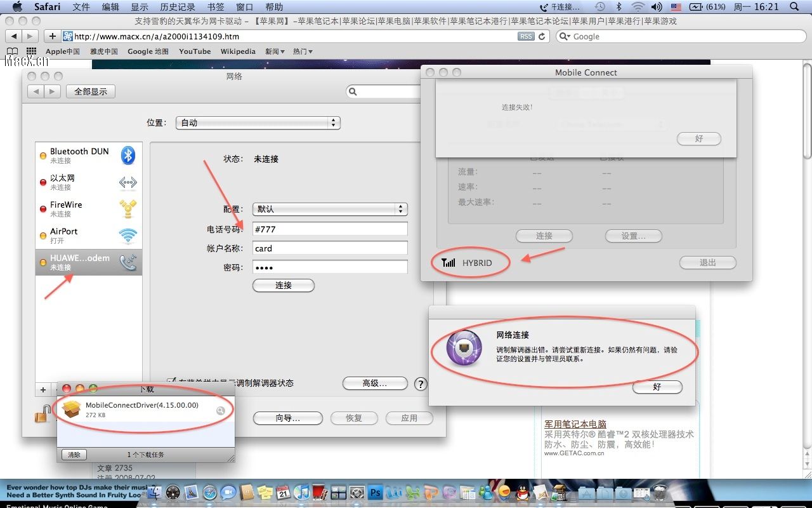Expand the 新闻 bookmarks folder

point(275,51)
